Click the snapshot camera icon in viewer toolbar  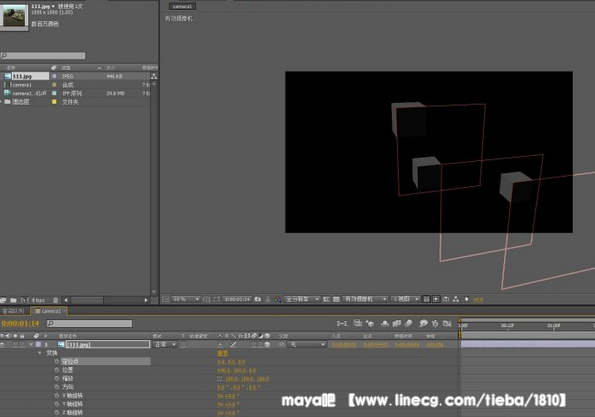(258, 299)
